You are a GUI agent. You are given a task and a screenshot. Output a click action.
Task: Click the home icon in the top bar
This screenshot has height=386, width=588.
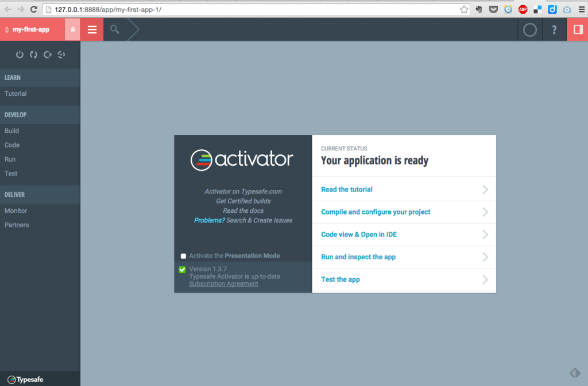pyautogui.click(x=72, y=29)
